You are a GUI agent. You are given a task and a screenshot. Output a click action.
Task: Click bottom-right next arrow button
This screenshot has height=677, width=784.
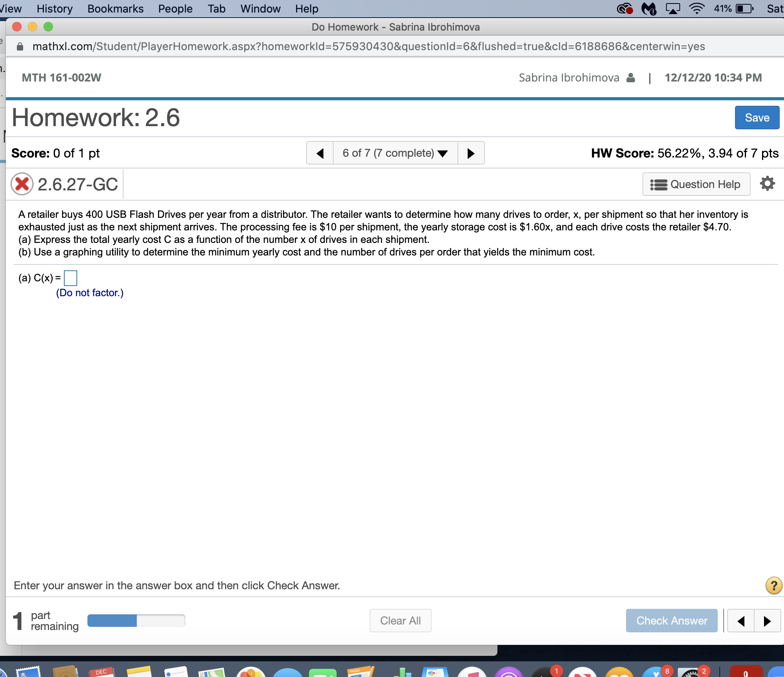click(767, 621)
